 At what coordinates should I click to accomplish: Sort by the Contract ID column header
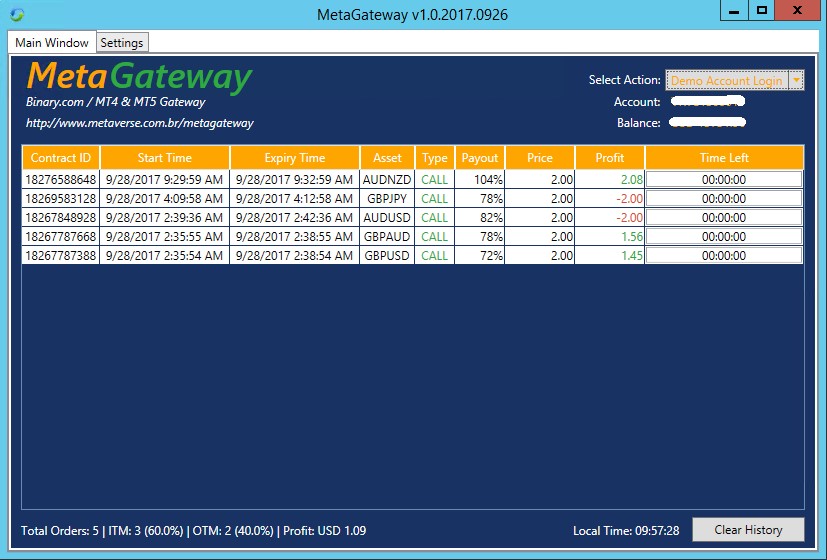(61, 158)
